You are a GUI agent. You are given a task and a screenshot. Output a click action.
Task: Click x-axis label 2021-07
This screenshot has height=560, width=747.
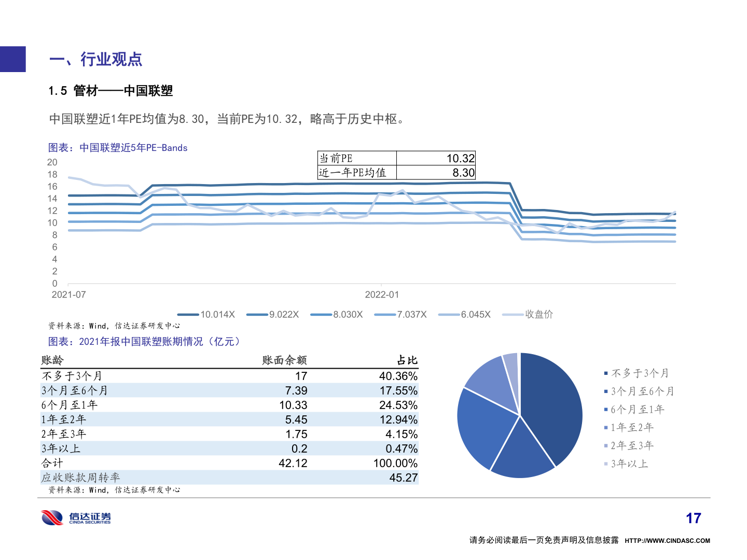tap(68, 295)
